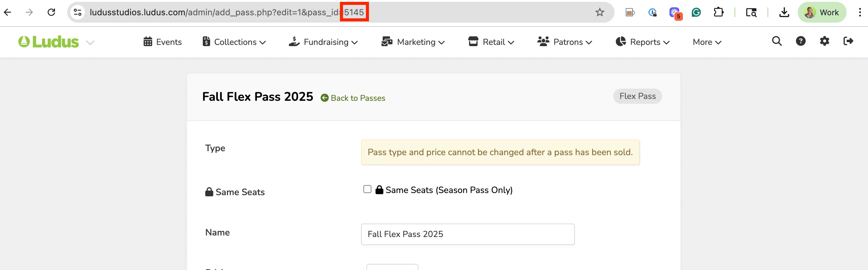Open the More menu
The height and width of the screenshot is (270, 868).
pos(707,42)
